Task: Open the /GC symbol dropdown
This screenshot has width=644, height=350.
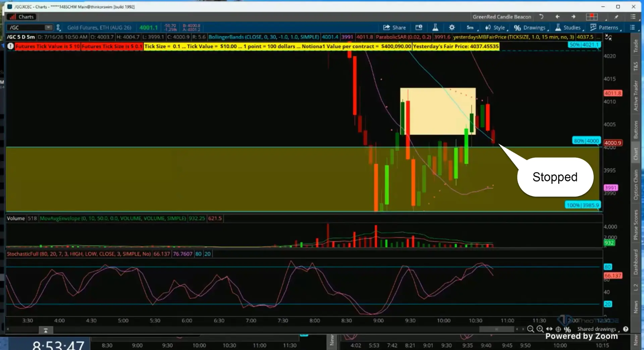Action: (x=49, y=27)
